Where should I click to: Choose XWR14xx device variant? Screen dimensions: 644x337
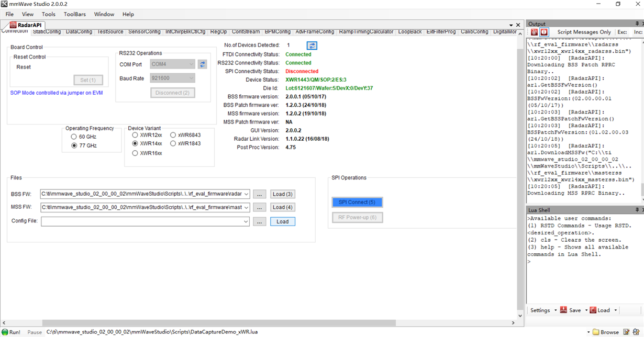(135, 143)
